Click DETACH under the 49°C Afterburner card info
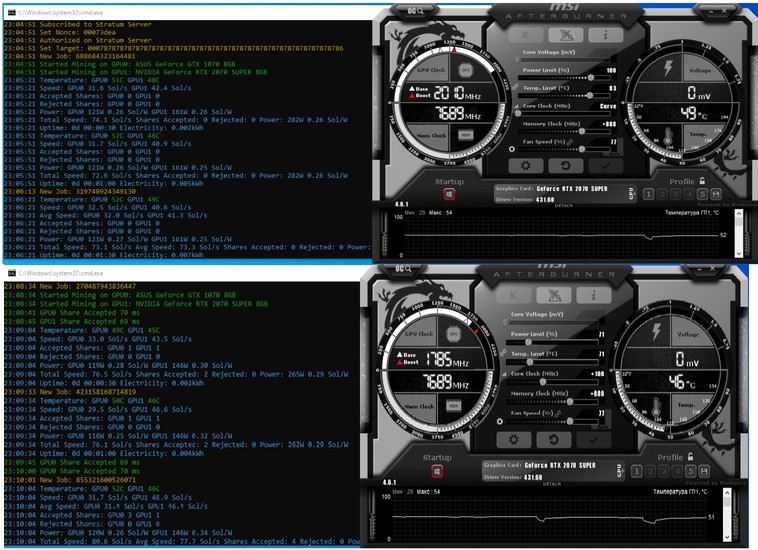 tap(564, 206)
